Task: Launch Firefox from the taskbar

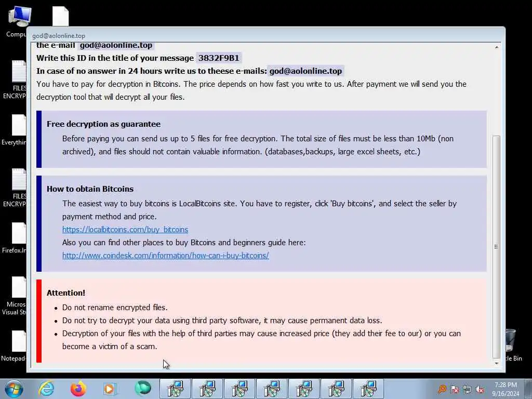Action: coord(78,389)
